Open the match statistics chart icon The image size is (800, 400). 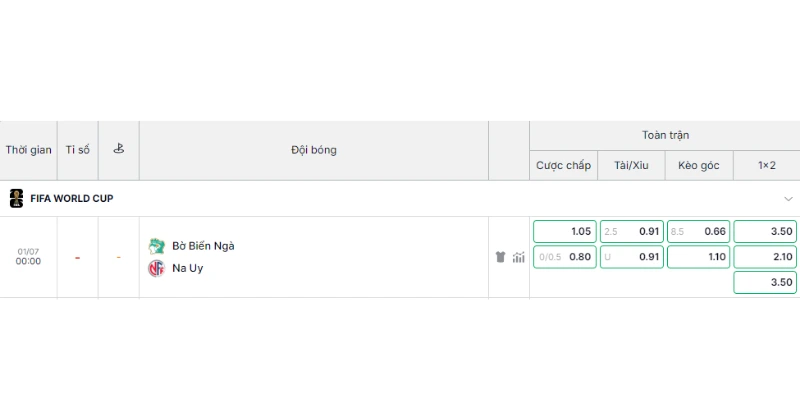click(518, 257)
